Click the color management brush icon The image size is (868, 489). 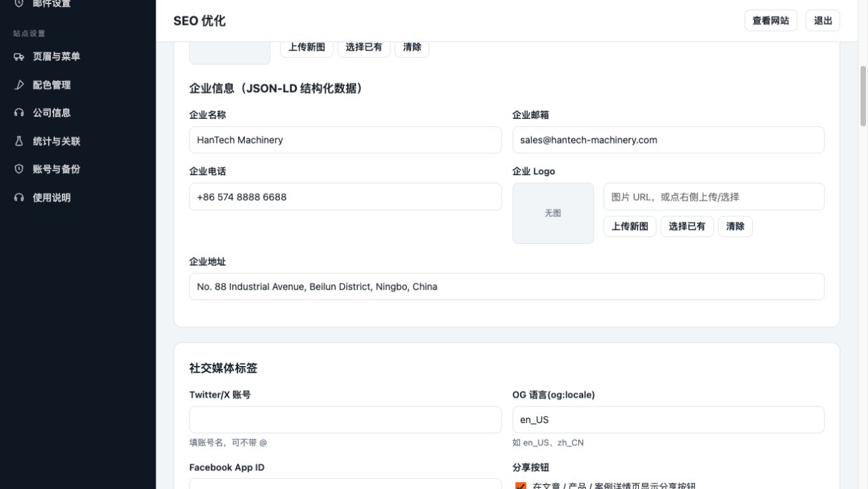pos(19,85)
